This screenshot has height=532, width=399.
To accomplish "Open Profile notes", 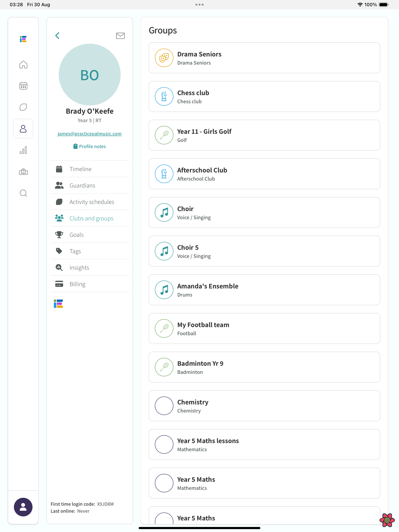I will tap(90, 146).
